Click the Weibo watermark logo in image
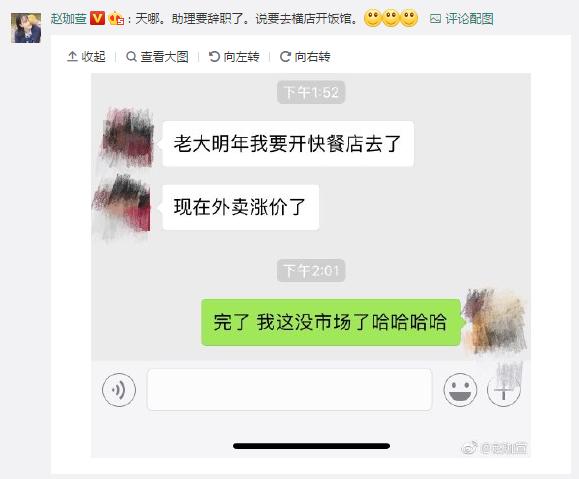This screenshot has height=479, width=579. click(x=469, y=448)
